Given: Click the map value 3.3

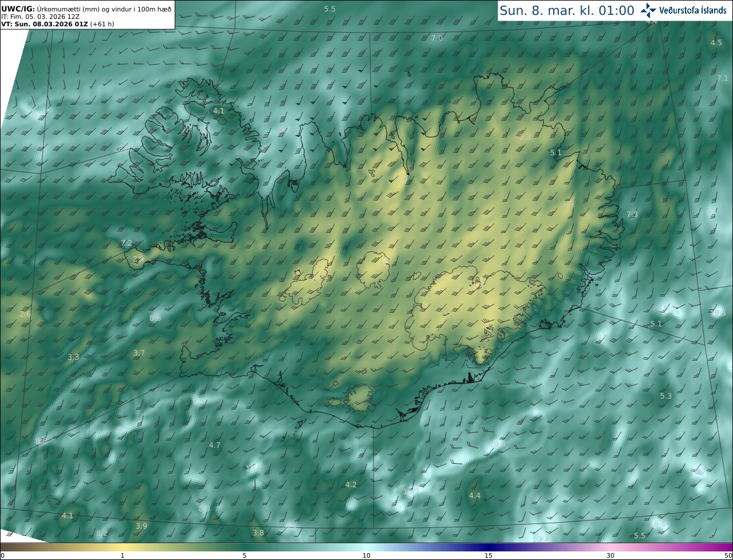Looking at the screenshot, I should pyautogui.click(x=73, y=357).
